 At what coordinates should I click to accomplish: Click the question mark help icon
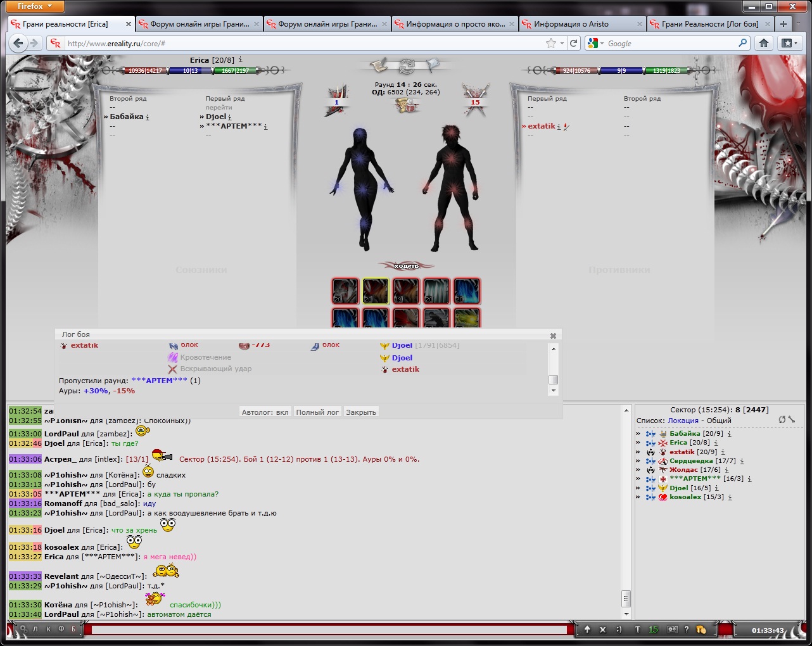[687, 630]
